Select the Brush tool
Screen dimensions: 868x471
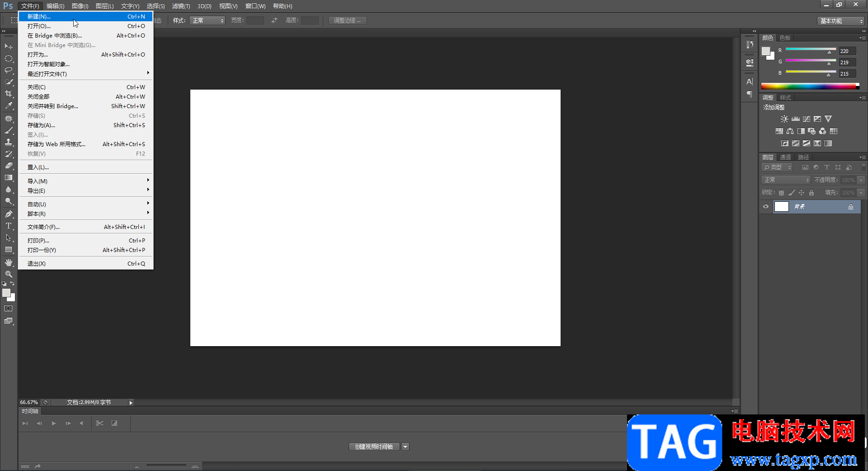pyautogui.click(x=9, y=130)
